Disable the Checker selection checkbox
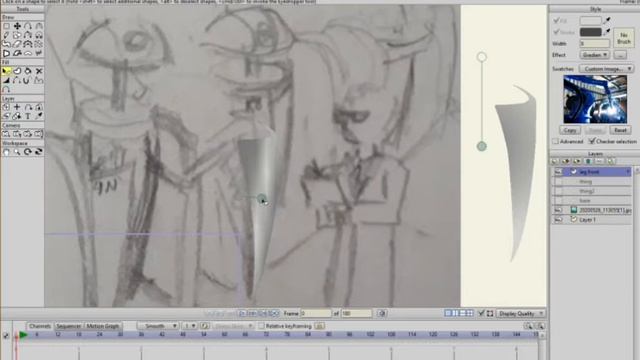Image resolution: width=640 pixels, height=360 pixels. (591, 141)
